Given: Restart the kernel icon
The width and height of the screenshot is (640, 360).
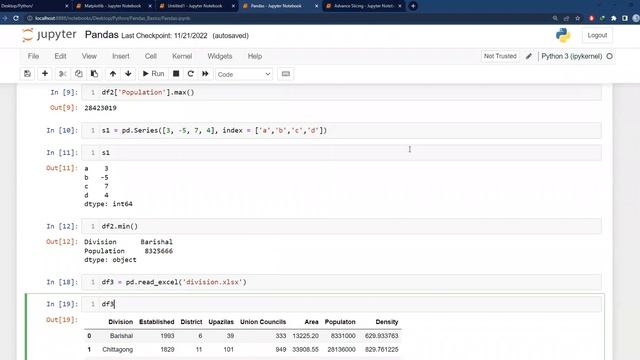Looking at the screenshot, I should (x=191, y=74).
